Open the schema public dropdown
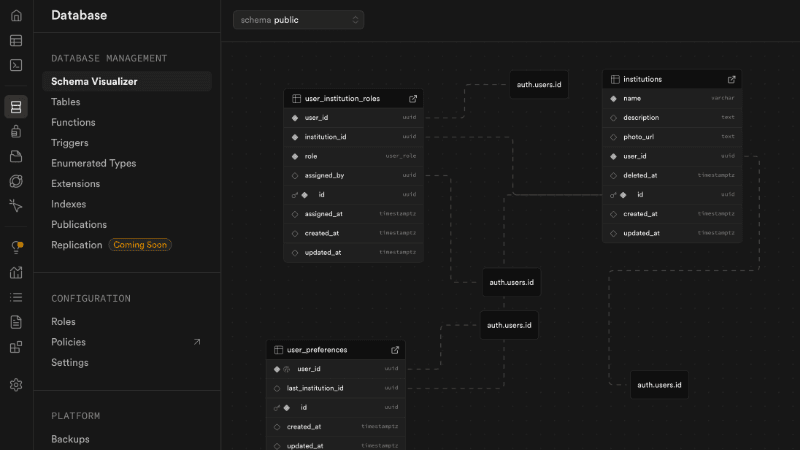This screenshot has height=450, width=800. [x=298, y=20]
